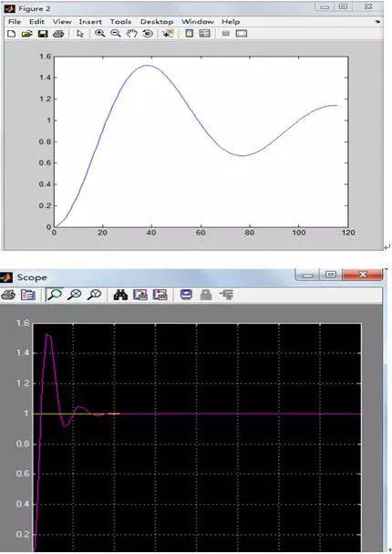Viewport: 392px width, 554px height.
Task: Toggle the Data Cursor tool
Action: pyautogui.click(x=168, y=34)
